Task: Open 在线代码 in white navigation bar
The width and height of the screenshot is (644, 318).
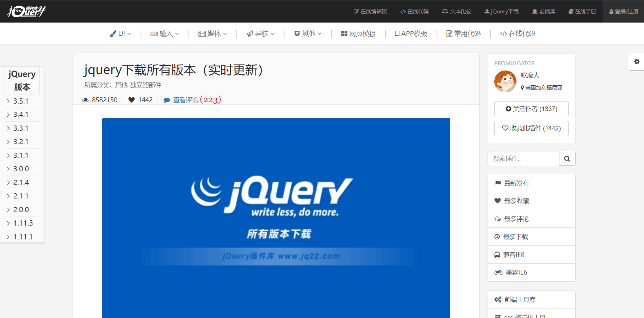Action: click(x=518, y=33)
